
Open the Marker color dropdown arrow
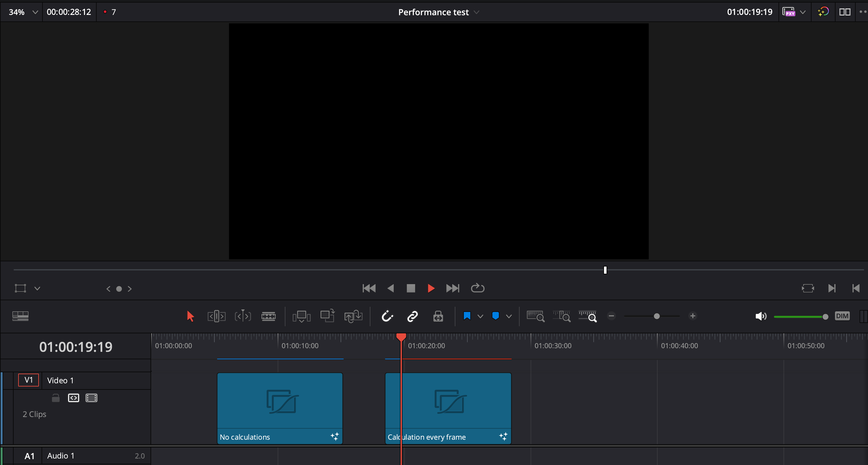(509, 316)
